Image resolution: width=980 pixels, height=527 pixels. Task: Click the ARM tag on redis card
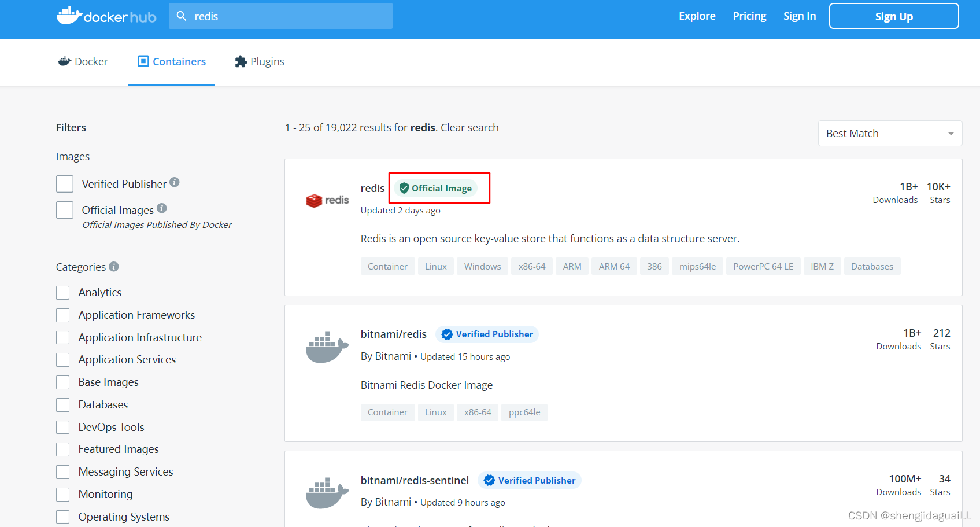[x=572, y=266]
